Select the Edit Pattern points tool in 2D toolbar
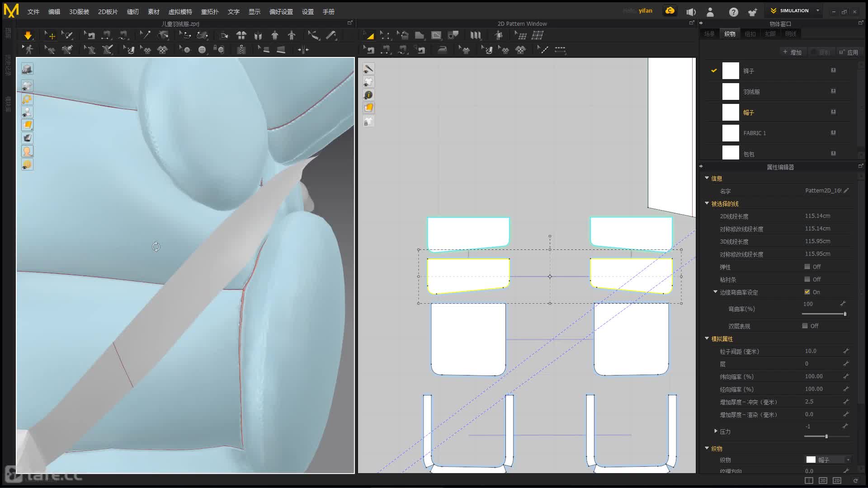This screenshot has height=488, width=868. (x=386, y=35)
